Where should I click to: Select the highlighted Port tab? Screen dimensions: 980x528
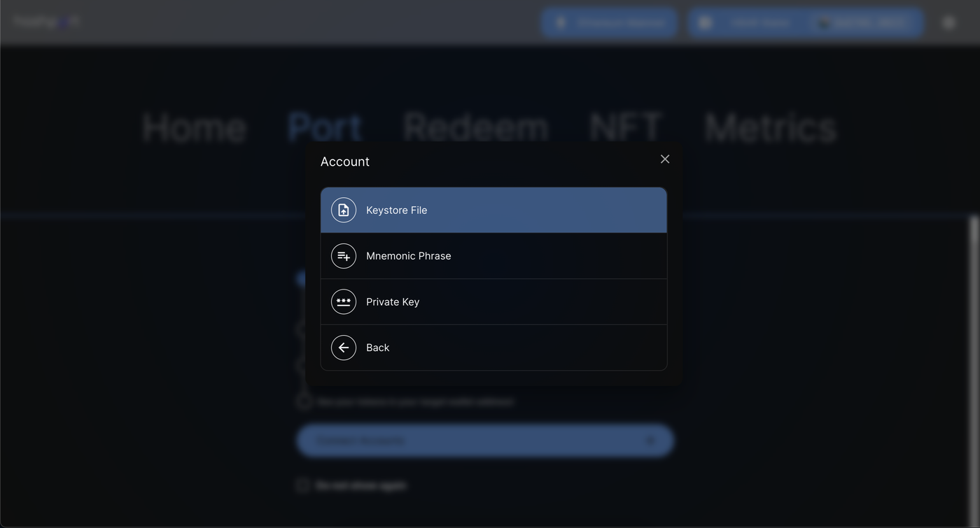tap(324, 128)
